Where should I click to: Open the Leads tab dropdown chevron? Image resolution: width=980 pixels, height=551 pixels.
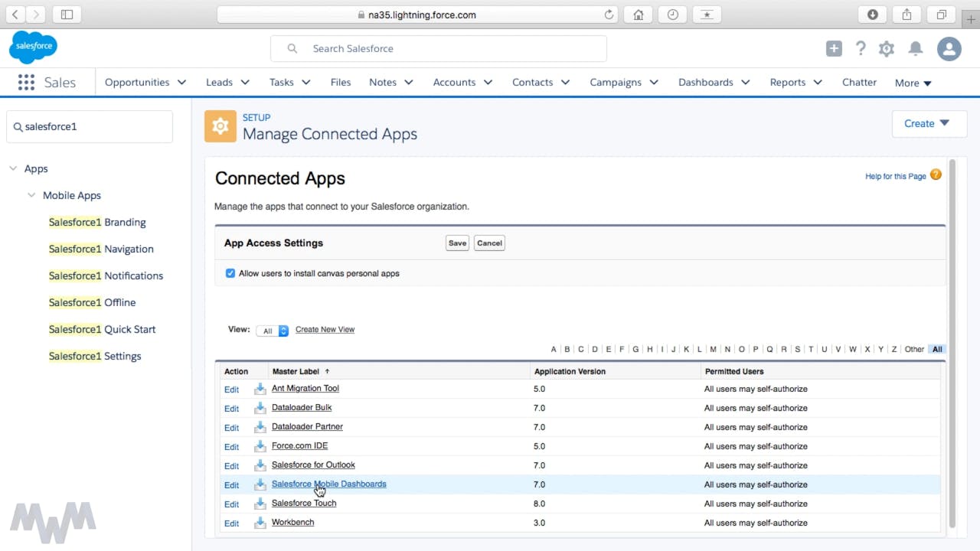click(x=245, y=83)
